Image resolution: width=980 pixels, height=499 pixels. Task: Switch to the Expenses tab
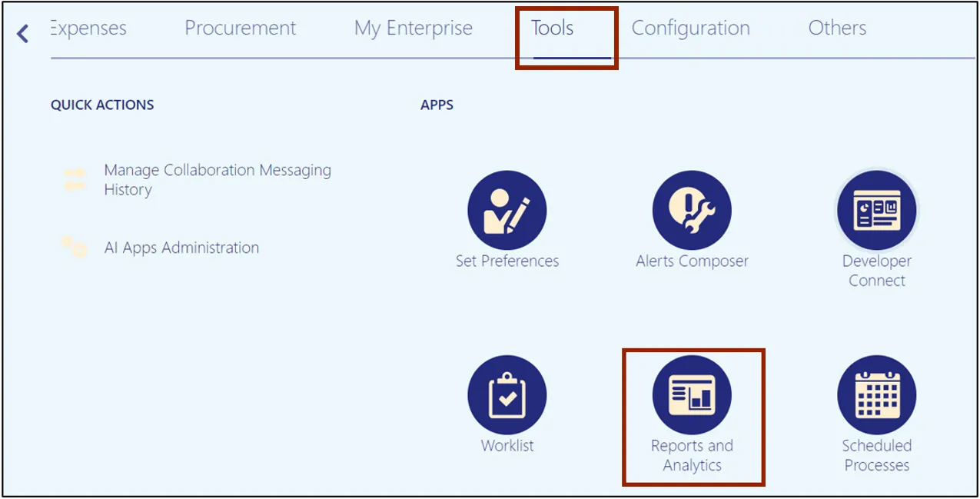88,28
